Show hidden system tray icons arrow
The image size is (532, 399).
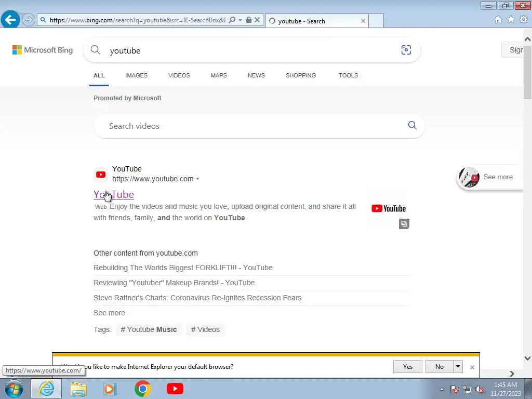point(442,389)
